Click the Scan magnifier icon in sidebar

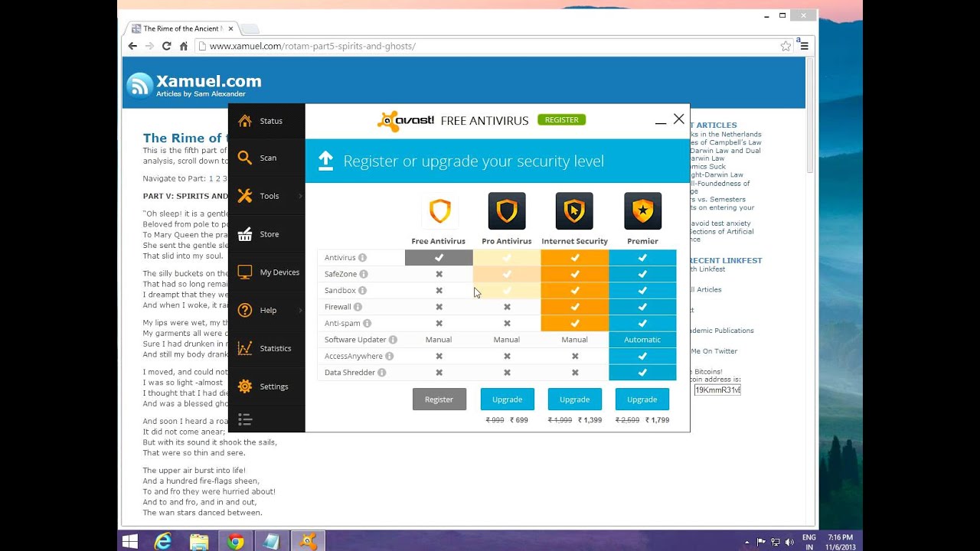(x=245, y=158)
